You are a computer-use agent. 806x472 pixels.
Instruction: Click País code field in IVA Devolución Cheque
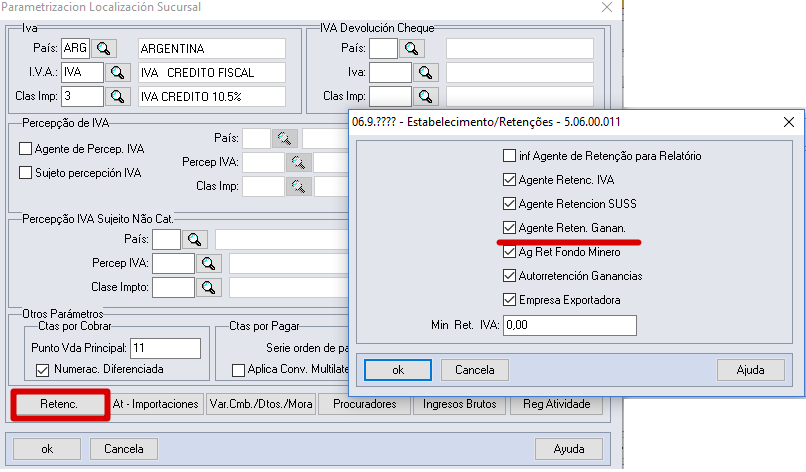383,48
